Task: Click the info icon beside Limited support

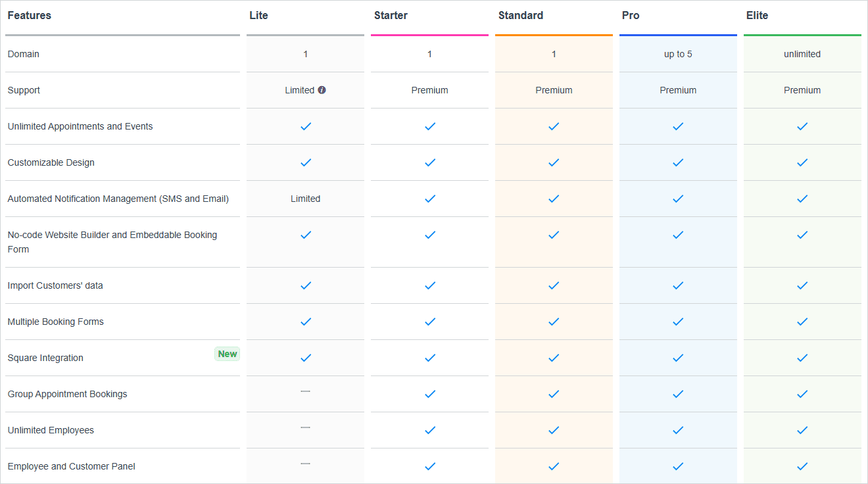Action: (x=322, y=90)
